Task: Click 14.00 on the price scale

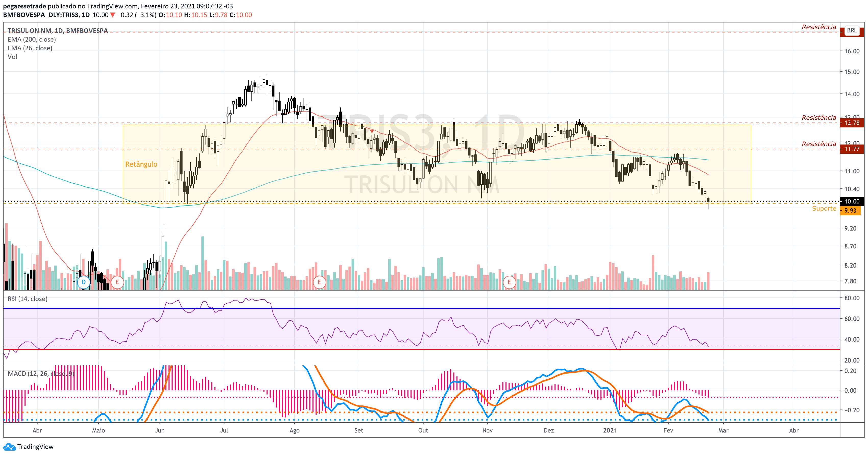Action: coord(852,94)
